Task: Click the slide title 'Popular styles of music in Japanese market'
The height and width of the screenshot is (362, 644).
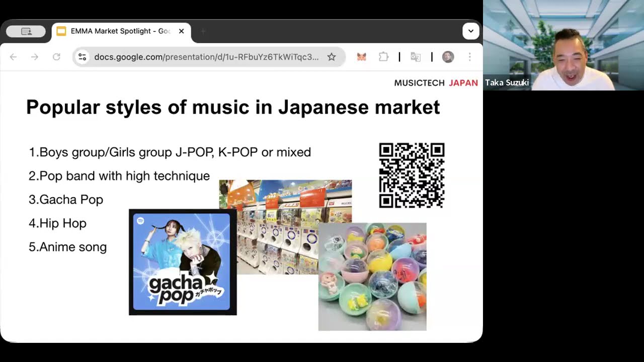Action: 233,107
